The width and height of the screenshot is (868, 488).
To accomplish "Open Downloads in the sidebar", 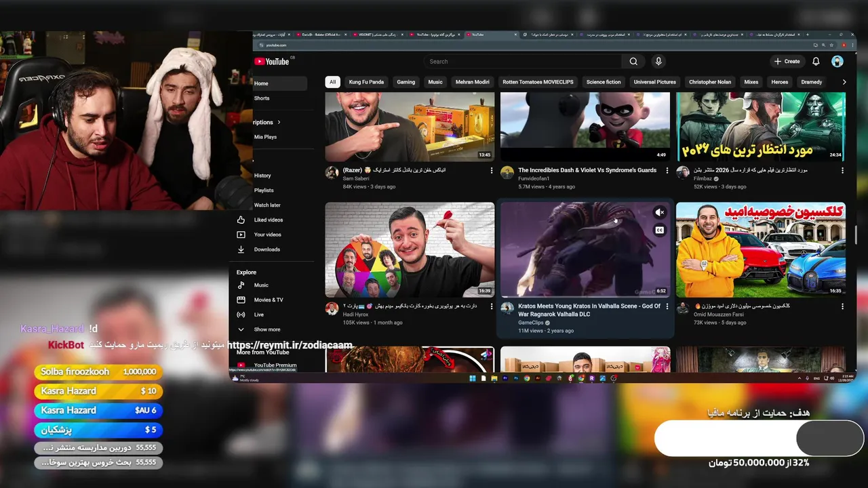I will click(x=267, y=249).
